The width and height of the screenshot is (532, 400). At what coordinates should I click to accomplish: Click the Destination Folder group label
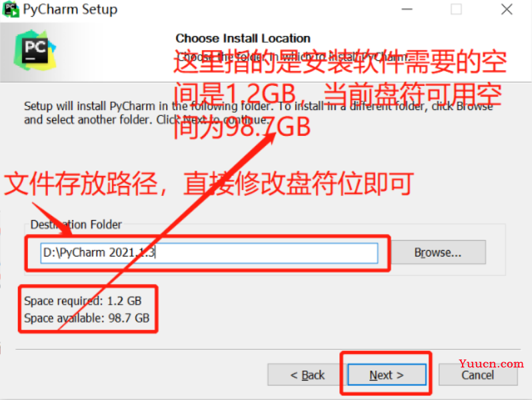point(76,224)
